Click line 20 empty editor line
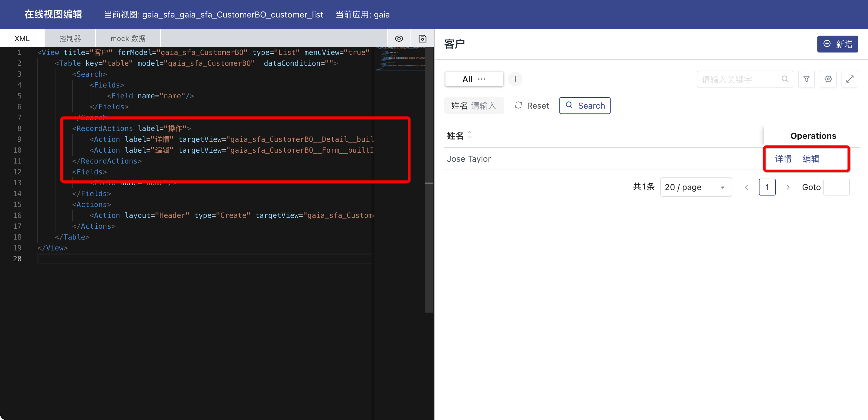 click(206, 259)
